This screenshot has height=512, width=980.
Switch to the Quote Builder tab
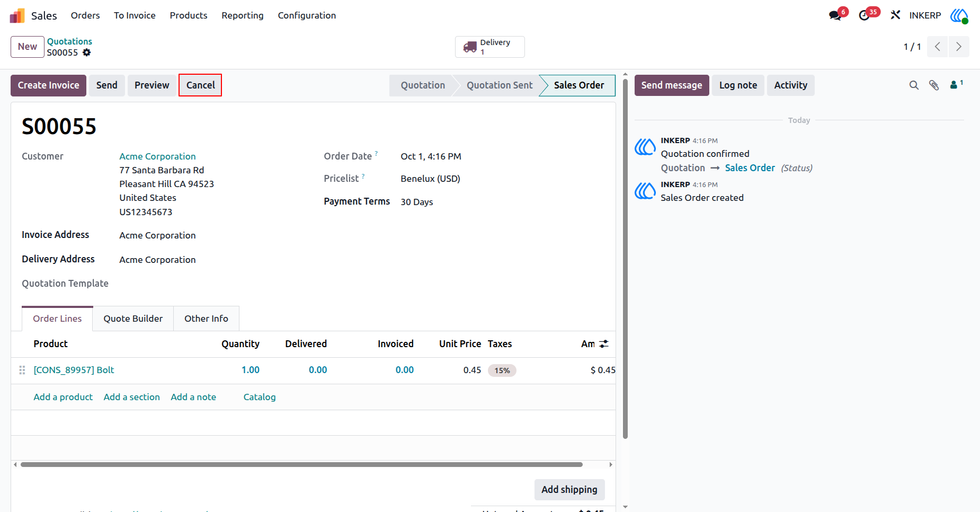click(133, 319)
